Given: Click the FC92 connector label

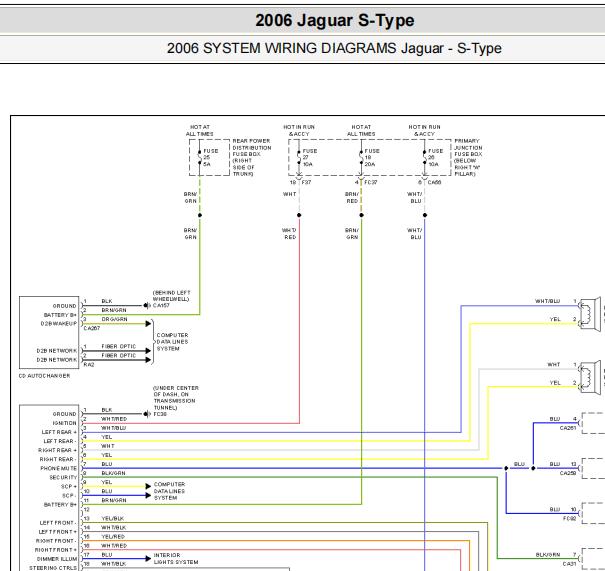Looking at the screenshot, I should point(570,519).
